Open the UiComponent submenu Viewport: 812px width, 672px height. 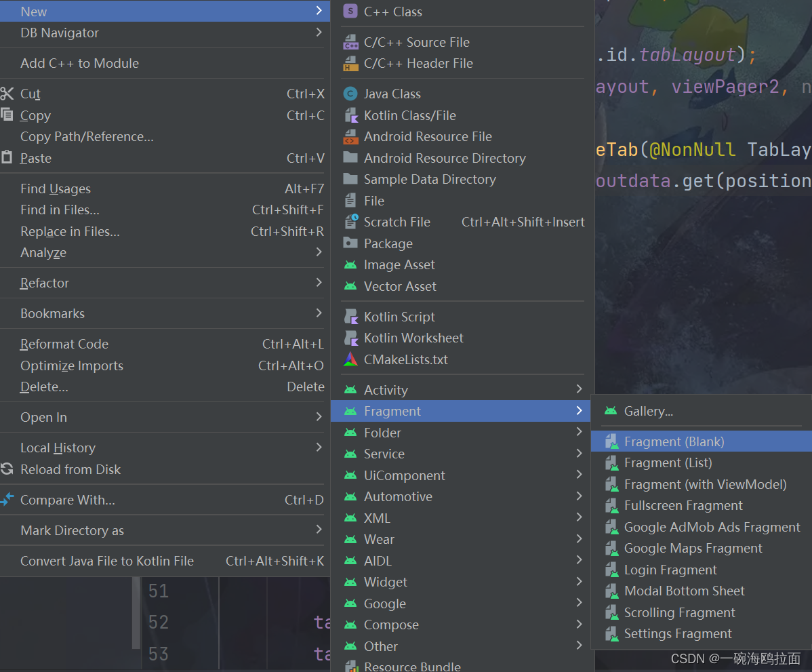(x=460, y=475)
